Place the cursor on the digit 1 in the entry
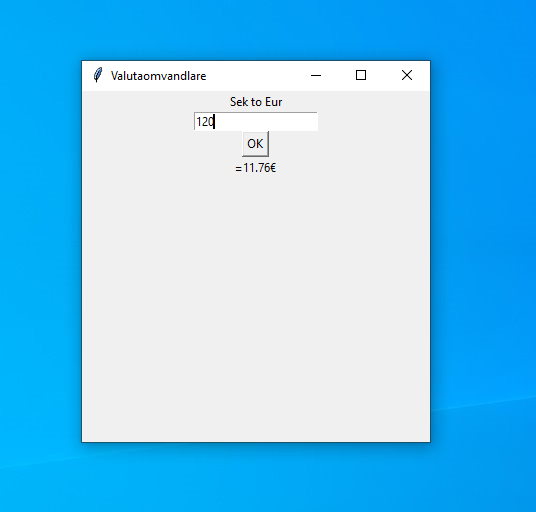536x512 pixels. pyautogui.click(x=199, y=122)
